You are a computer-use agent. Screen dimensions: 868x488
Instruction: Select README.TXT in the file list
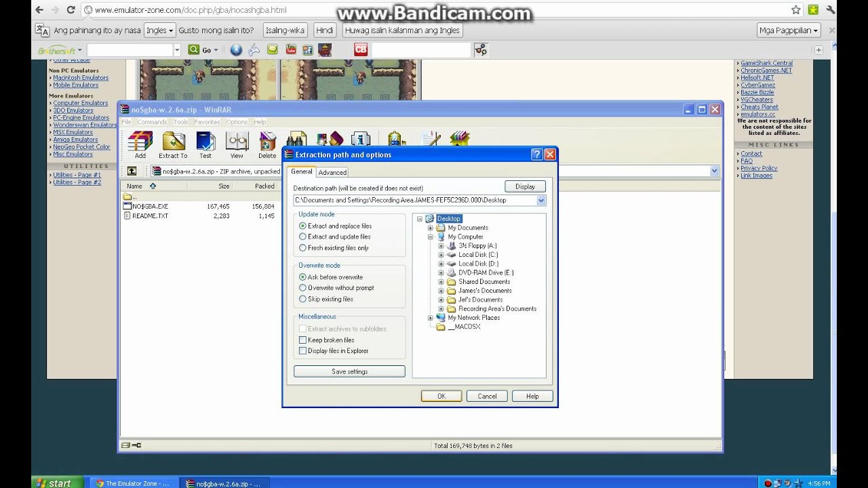(150, 216)
